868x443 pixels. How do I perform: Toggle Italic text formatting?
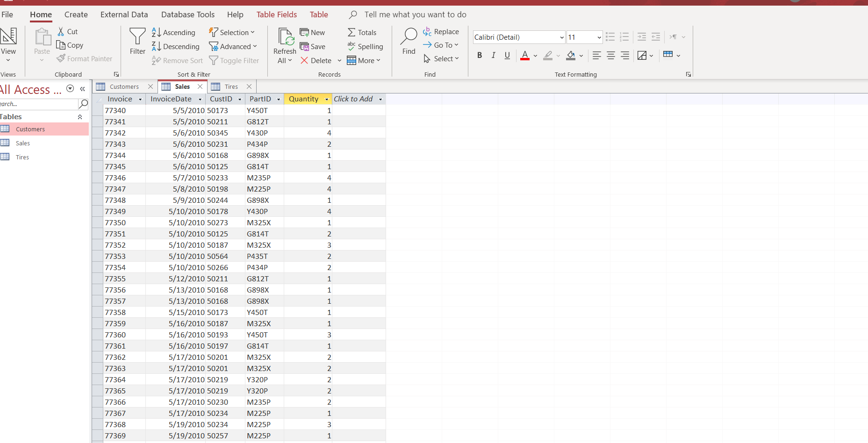click(493, 55)
